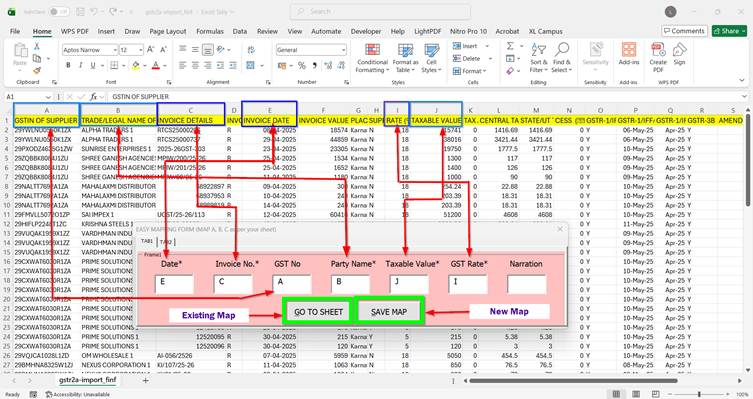Open the Add-ins button
Screen dimensions: 753x399
point(629,53)
